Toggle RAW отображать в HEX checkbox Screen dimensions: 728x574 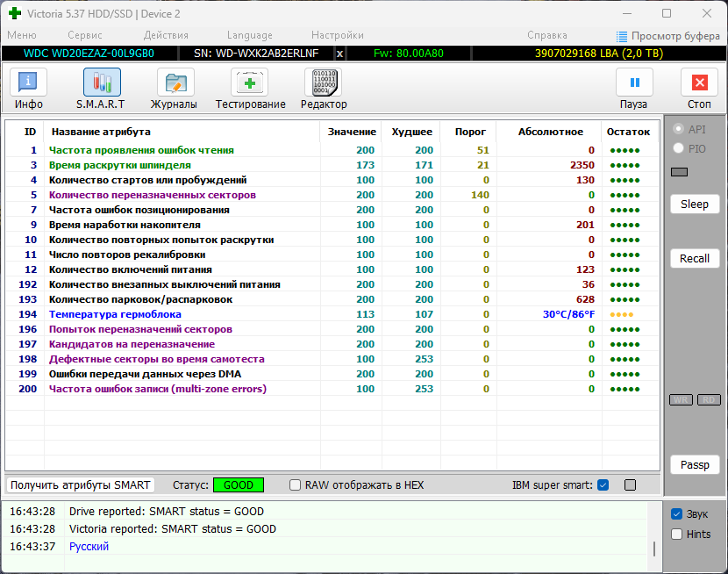295,484
